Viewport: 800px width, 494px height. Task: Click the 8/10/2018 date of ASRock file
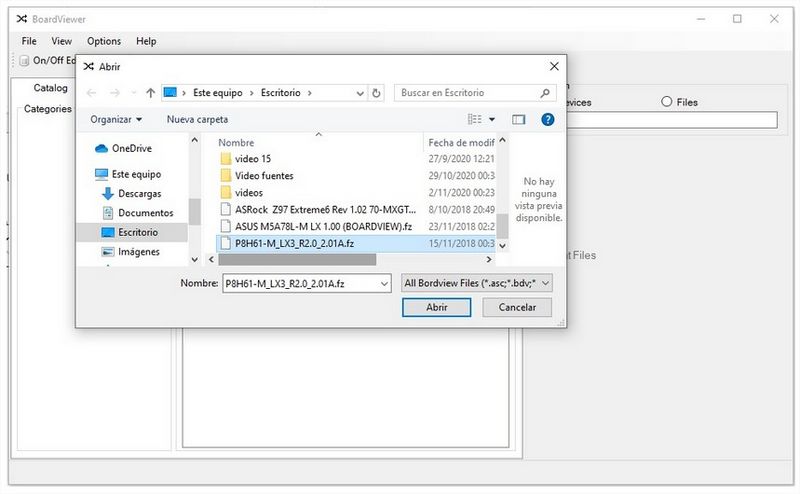click(461, 209)
